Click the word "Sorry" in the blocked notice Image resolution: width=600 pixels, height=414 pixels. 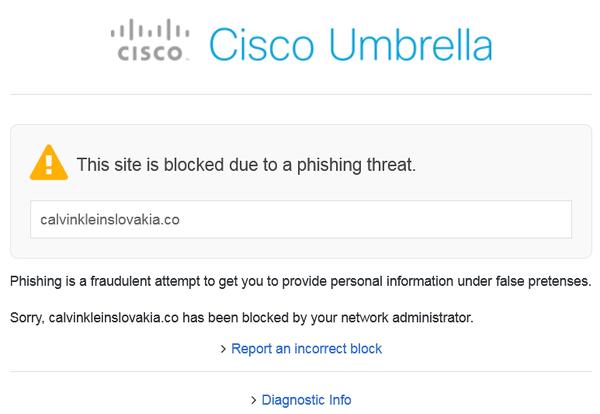(x=26, y=318)
